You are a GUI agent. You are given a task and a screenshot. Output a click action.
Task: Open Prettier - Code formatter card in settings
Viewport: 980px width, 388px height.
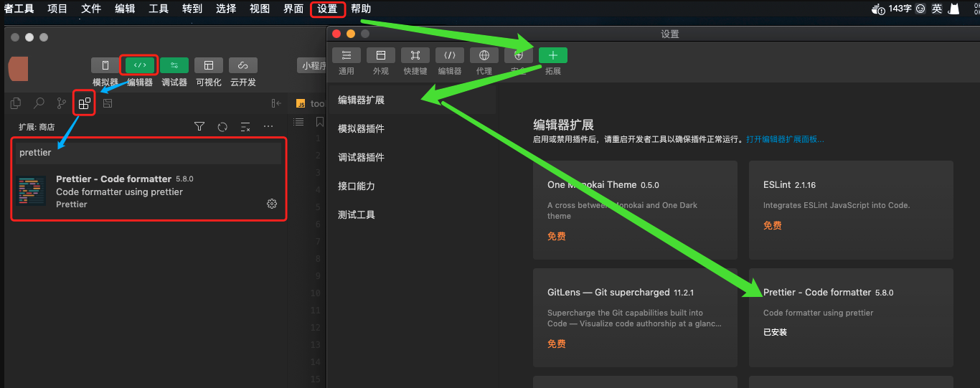(x=851, y=318)
